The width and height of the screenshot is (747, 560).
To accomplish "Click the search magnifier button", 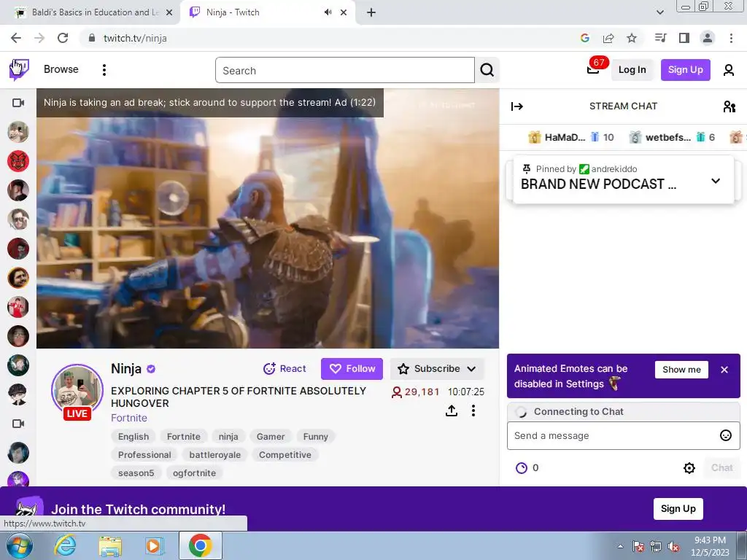I will [487, 70].
